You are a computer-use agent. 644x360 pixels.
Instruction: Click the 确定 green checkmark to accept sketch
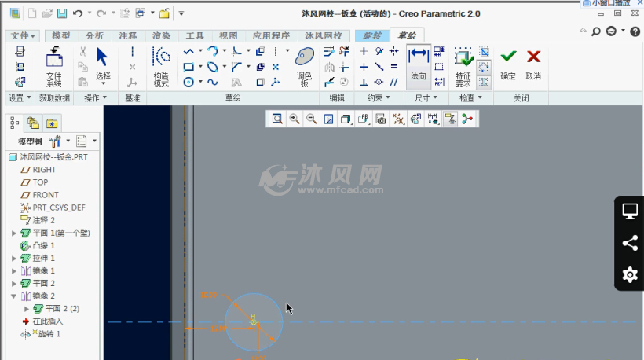pos(508,65)
